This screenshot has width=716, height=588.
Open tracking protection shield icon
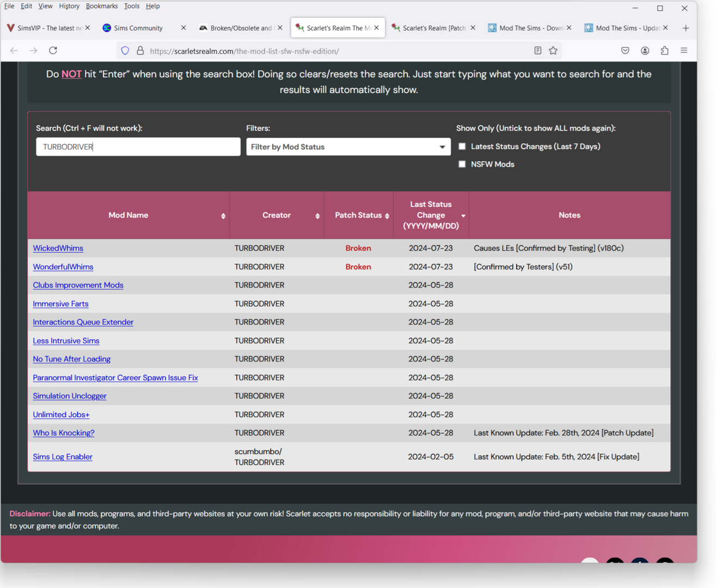point(125,51)
